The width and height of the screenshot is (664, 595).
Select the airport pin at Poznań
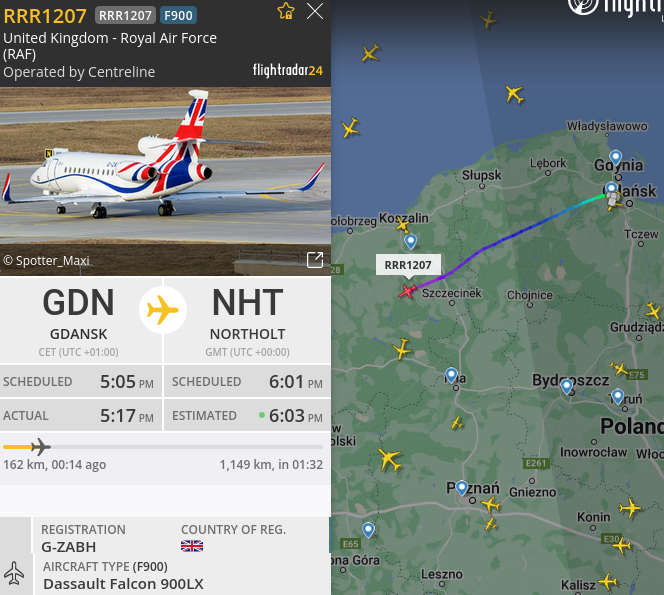(462, 488)
